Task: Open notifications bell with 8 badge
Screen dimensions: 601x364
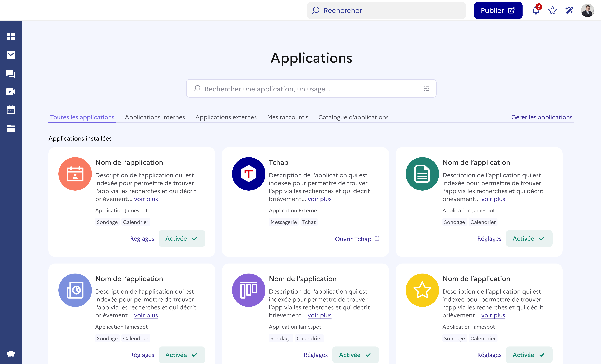Action: click(x=536, y=11)
